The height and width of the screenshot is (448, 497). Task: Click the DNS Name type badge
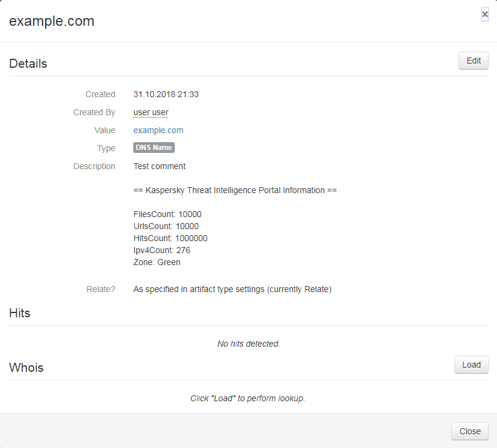coord(154,148)
